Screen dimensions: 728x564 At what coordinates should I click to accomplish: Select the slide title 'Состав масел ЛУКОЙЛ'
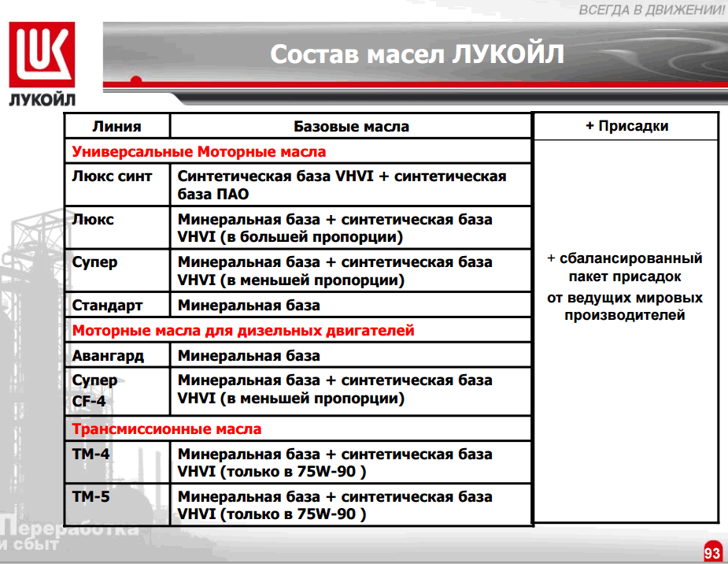417,54
